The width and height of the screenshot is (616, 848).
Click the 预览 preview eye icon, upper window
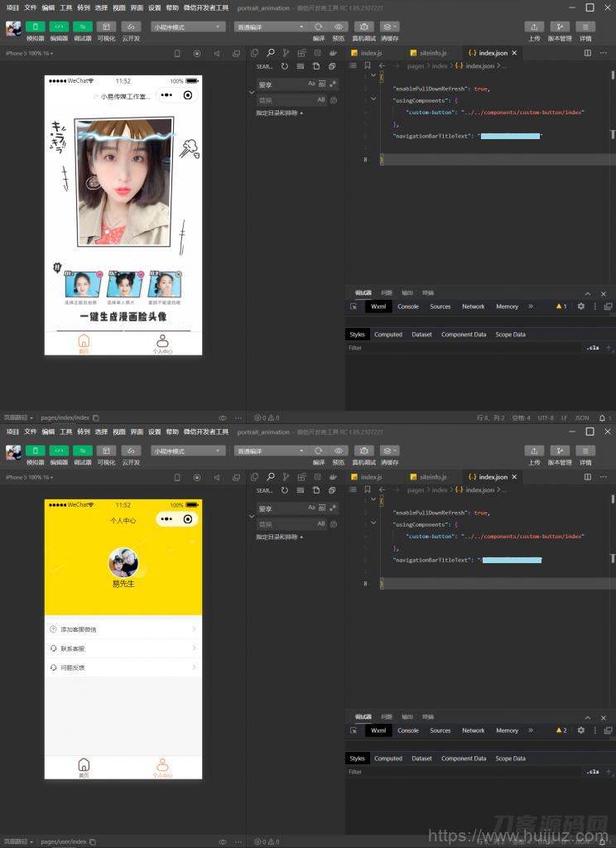tap(339, 26)
